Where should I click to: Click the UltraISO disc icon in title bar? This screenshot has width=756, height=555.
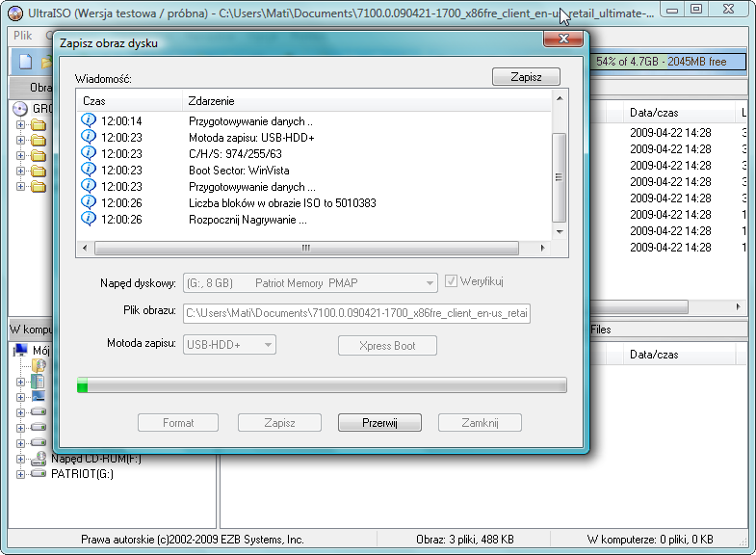point(14,10)
